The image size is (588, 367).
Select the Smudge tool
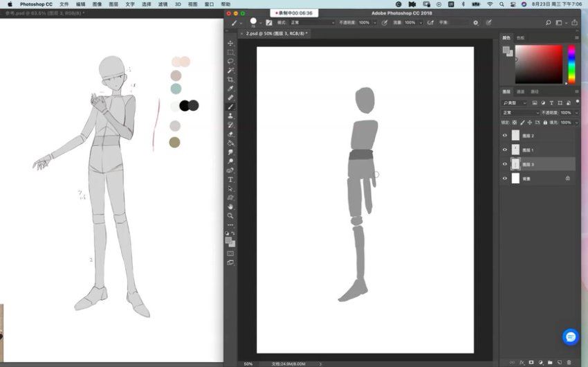(230, 152)
